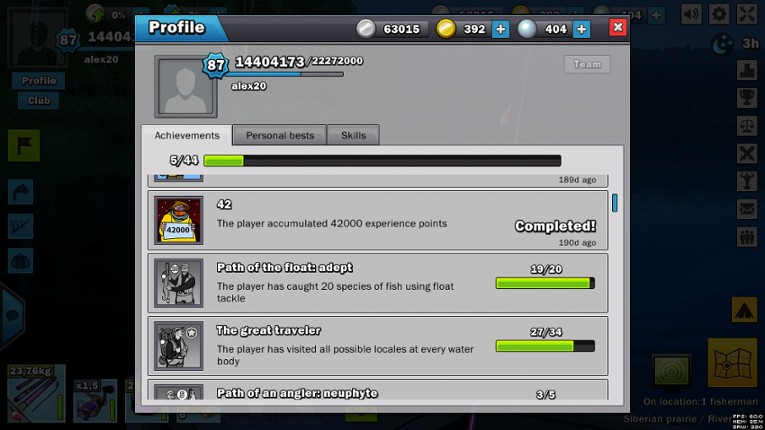Open the trophy rankings icon

746,98
